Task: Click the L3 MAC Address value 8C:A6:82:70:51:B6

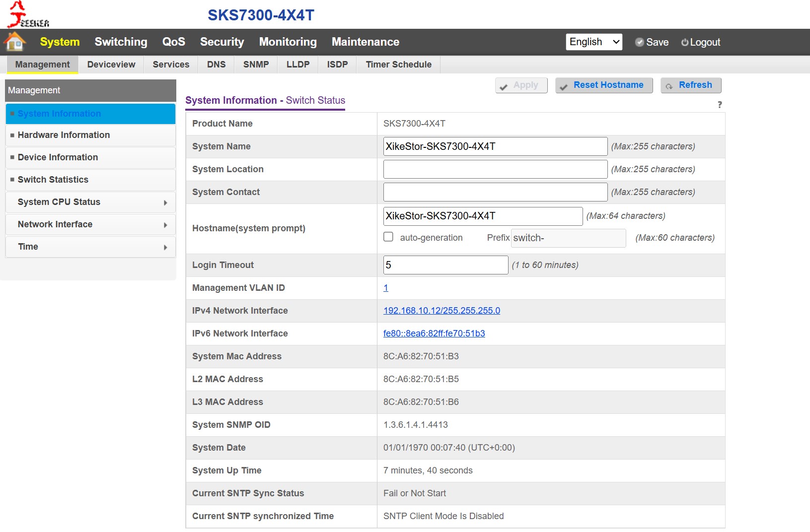Action: (421, 402)
